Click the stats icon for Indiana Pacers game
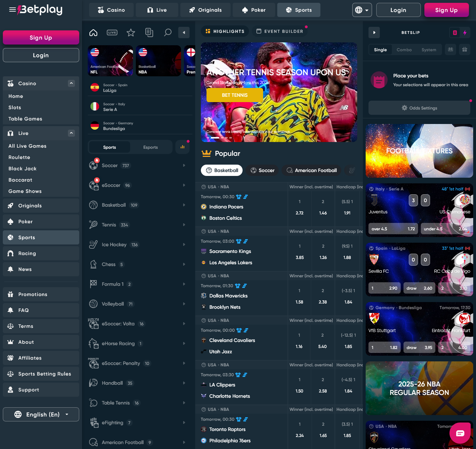The width and height of the screenshot is (476, 449). tap(246, 197)
